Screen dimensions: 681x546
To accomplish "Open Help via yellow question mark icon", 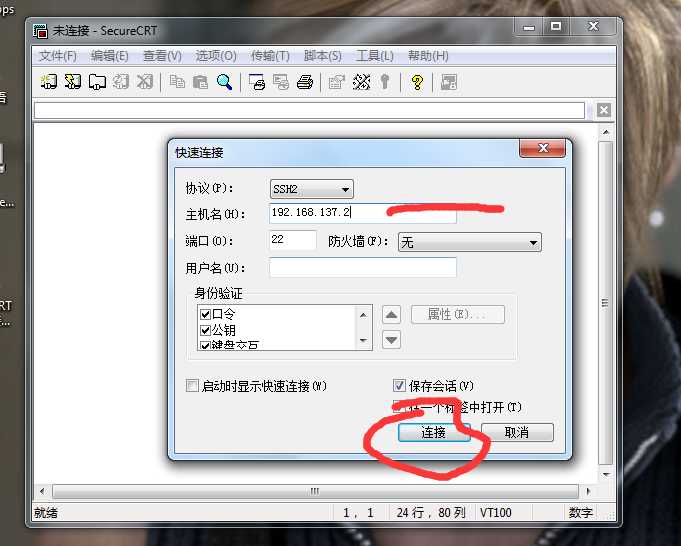I will pyautogui.click(x=417, y=82).
